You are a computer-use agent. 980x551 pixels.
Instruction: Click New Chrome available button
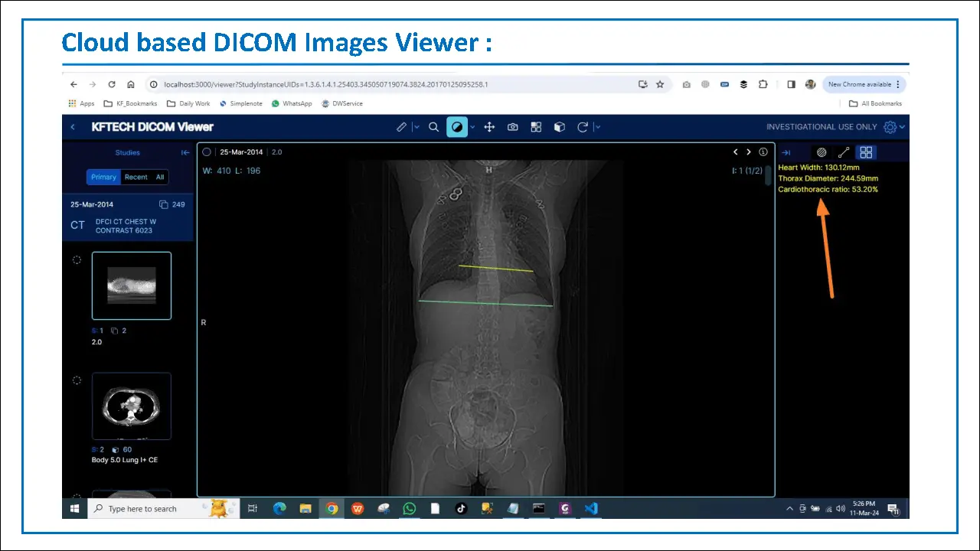pyautogui.click(x=864, y=84)
